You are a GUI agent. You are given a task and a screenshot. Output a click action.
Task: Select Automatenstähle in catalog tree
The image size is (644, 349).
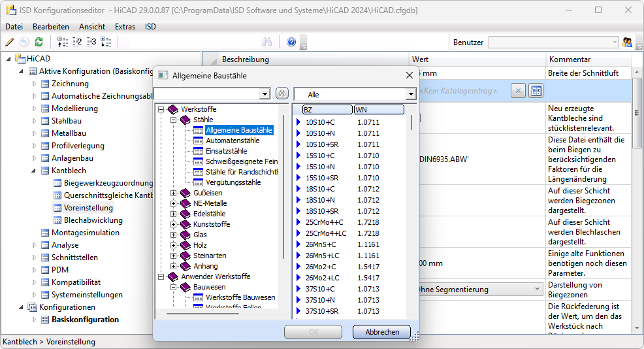coord(233,141)
